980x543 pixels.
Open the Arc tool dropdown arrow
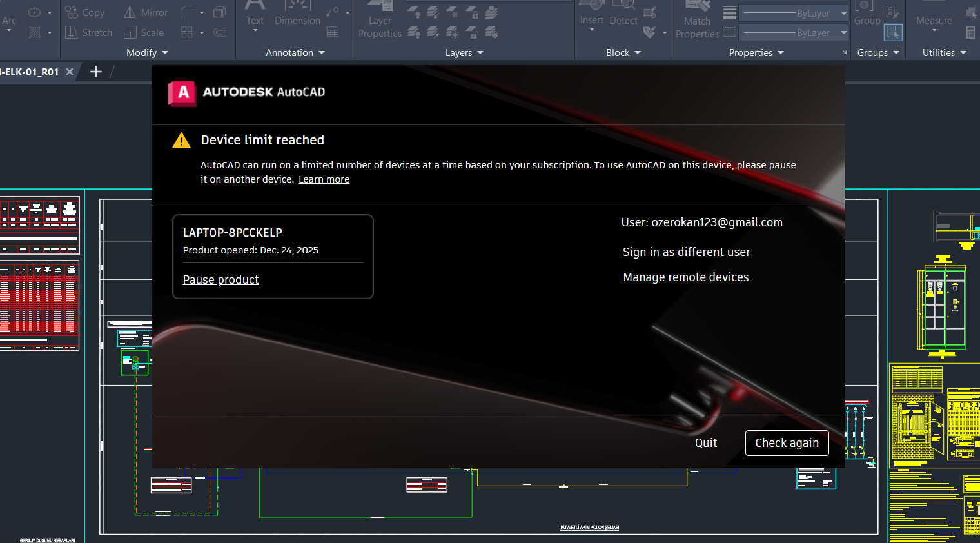(x=9, y=31)
